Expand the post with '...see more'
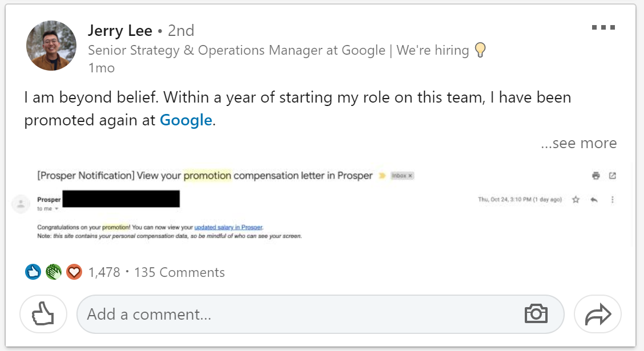Viewport: 644px width, 351px height. pyautogui.click(x=579, y=143)
